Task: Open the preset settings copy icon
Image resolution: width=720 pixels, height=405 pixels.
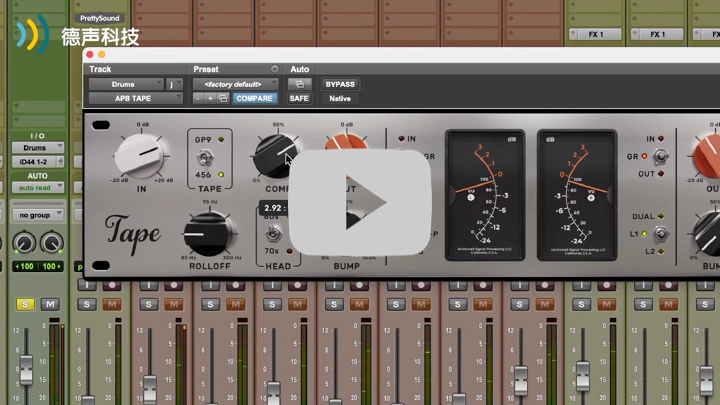Action: point(222,98)
